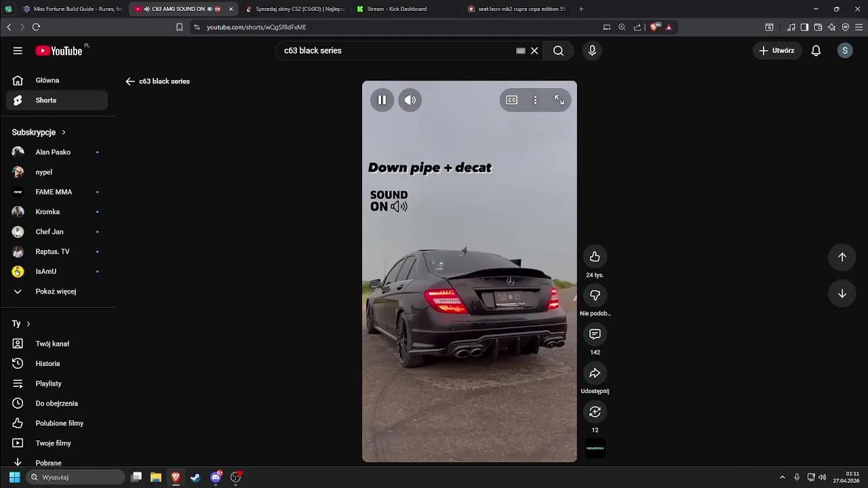This screenshot has width=868, height=488.
Task: Open the Short's three-dot options menu
Action: pyautogui.click(x=535, y=100)
